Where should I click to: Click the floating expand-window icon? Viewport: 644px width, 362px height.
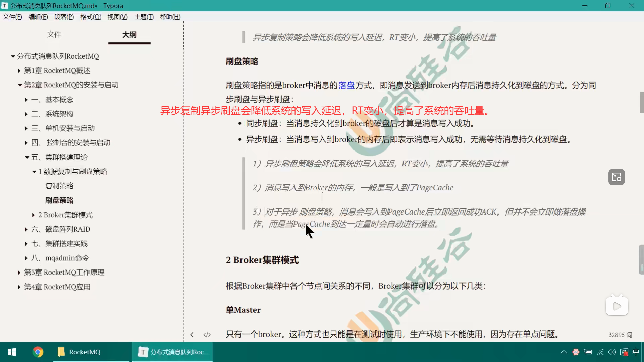pos(616,177)
